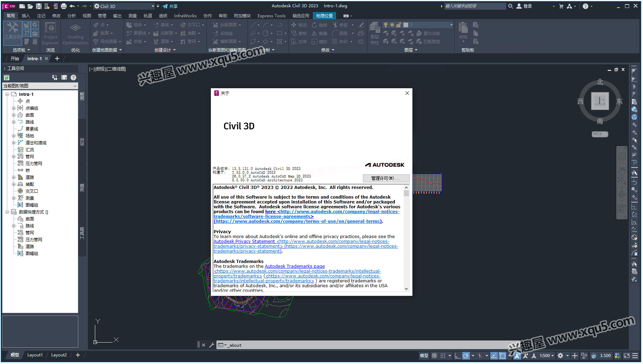
Task: Click the Sample Lines (采样线) ribbon button
Action: [x=223, y=33]
